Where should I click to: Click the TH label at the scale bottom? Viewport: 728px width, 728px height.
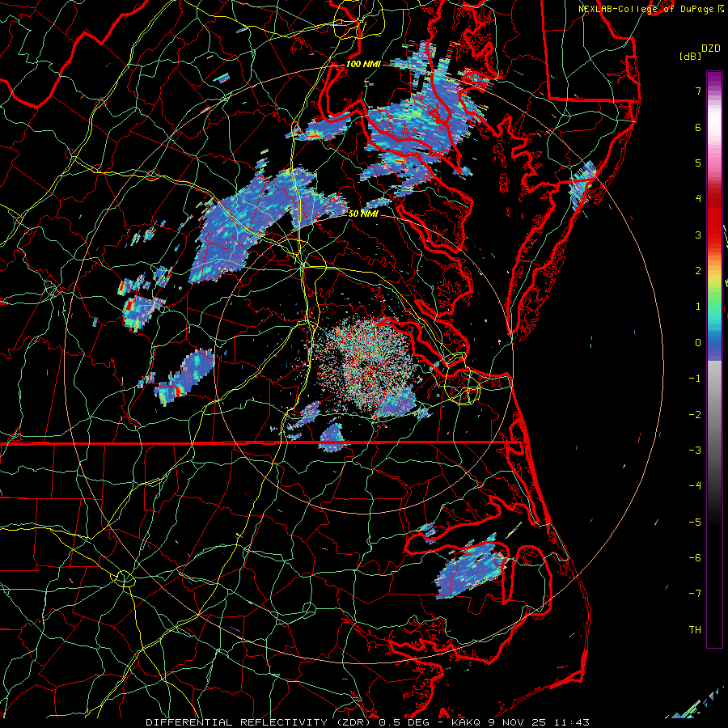point(695,630)
